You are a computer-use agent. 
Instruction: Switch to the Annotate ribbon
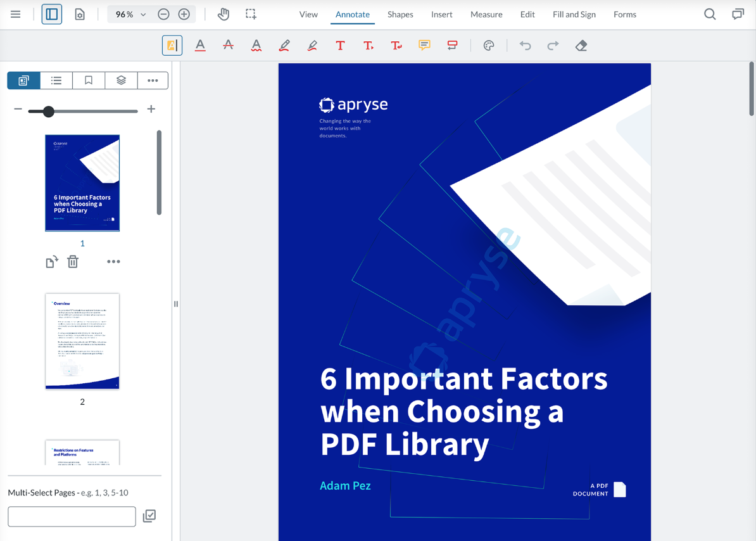pos(353,15)
